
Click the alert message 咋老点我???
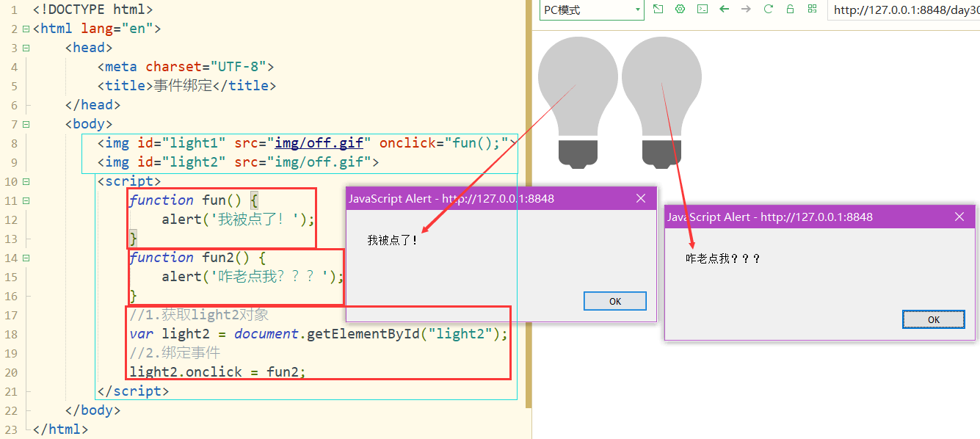pos(723,258)
